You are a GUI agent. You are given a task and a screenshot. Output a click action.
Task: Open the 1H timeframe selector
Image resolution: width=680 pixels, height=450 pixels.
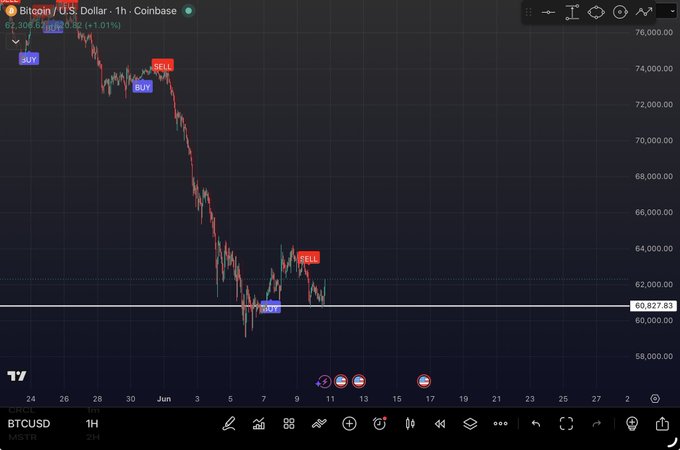pyautogui.click(x=92, y=424)
